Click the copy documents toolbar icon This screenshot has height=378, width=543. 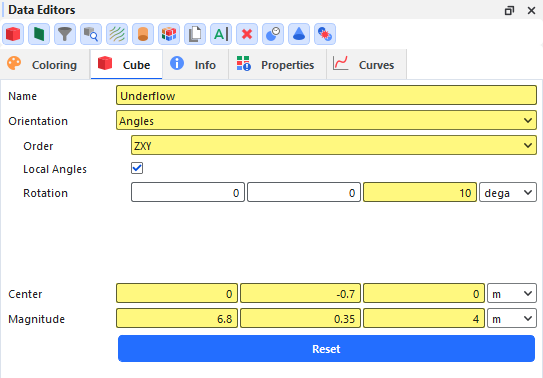(x=195, y=34)
